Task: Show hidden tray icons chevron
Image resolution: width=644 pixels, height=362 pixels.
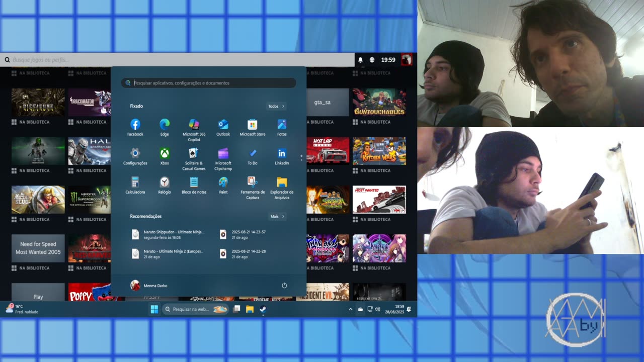Action: tap(350, 309)
